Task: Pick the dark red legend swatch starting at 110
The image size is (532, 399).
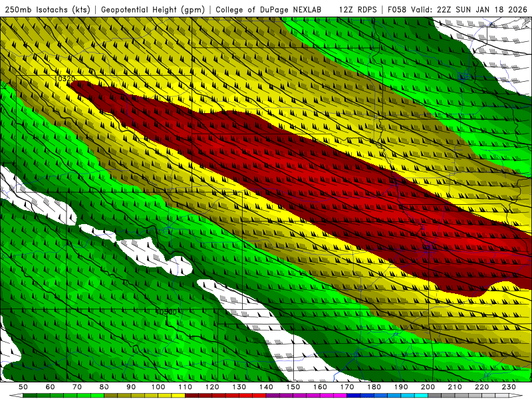Action: pyautogui.click(x=192, y=396)
